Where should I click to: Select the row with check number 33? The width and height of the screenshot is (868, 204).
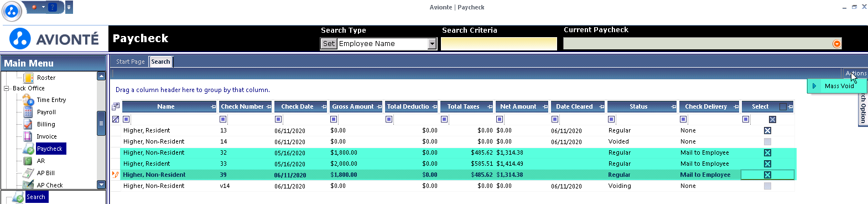(458, 164)
